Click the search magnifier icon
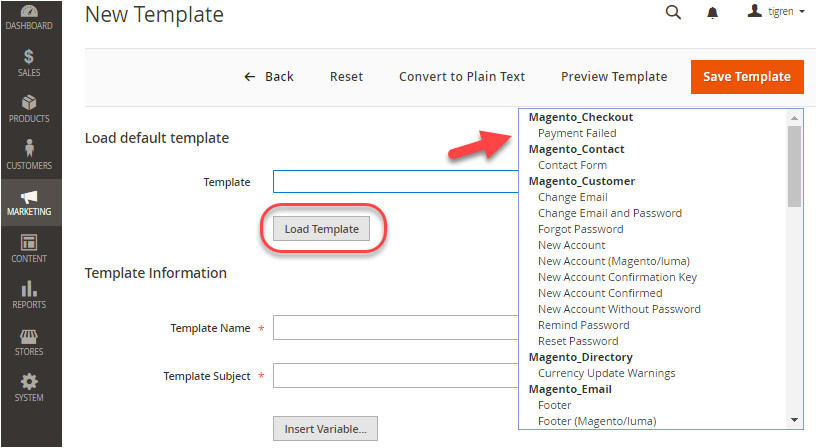The height and width of the screenshot is (448, 836). (x=673, y=13)
